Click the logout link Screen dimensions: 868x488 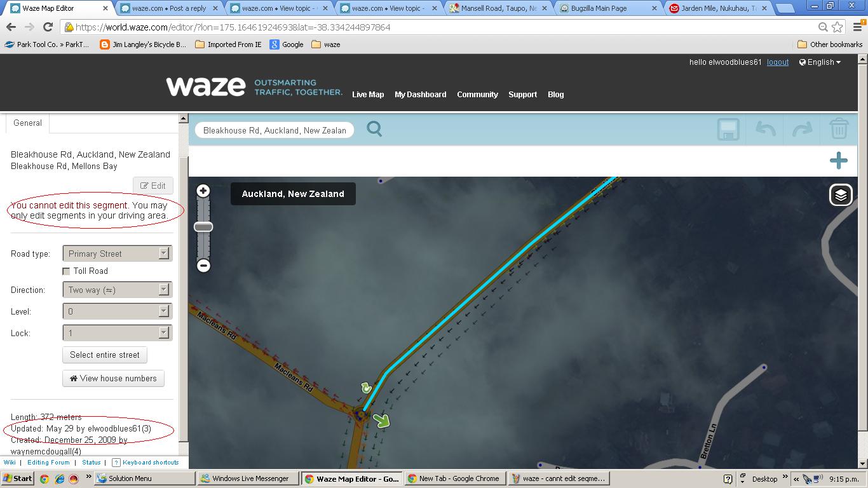pos(778,62)
